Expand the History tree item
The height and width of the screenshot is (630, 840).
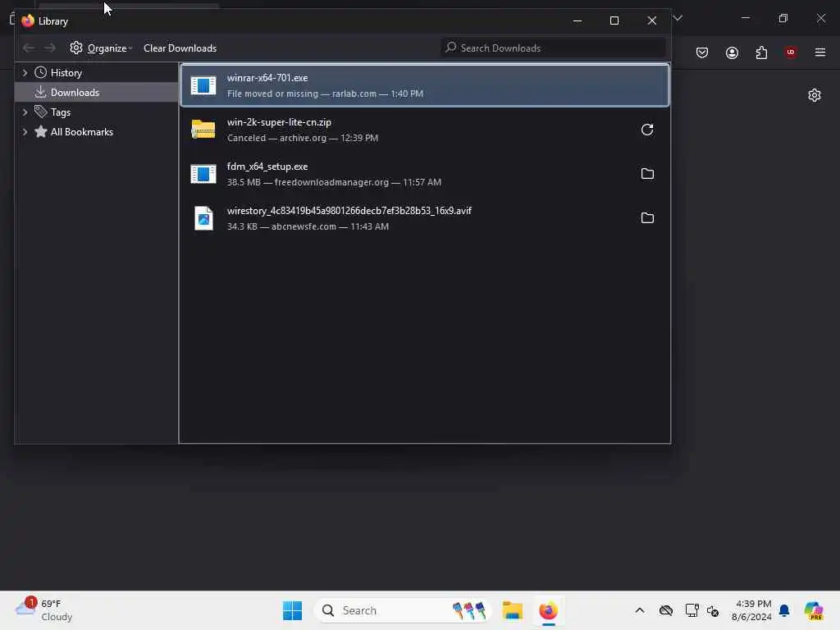(25, 73)
